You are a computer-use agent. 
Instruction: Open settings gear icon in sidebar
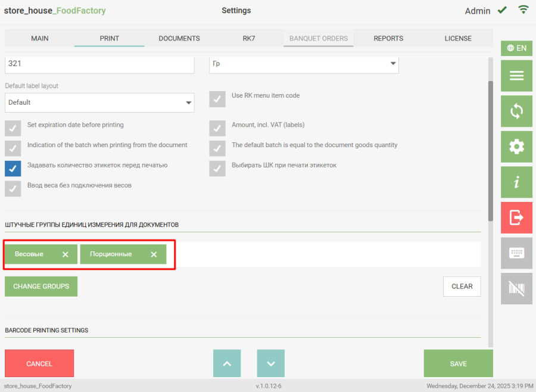point(516,147)
